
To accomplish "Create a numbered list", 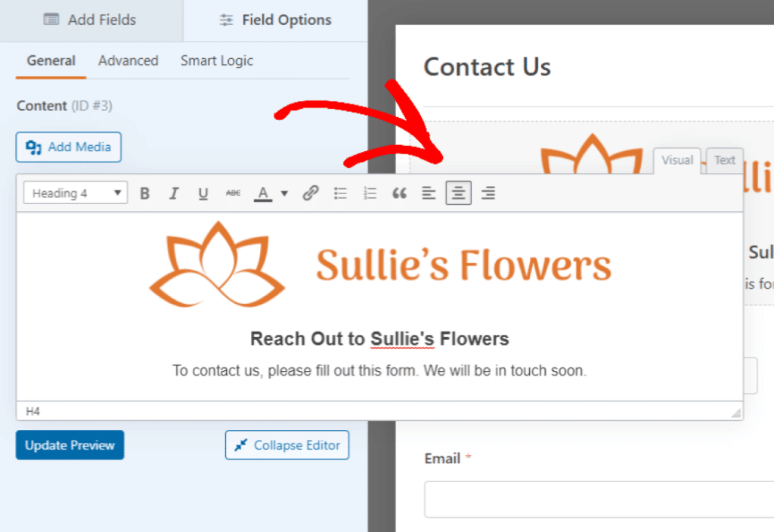I will pos(370,193).
